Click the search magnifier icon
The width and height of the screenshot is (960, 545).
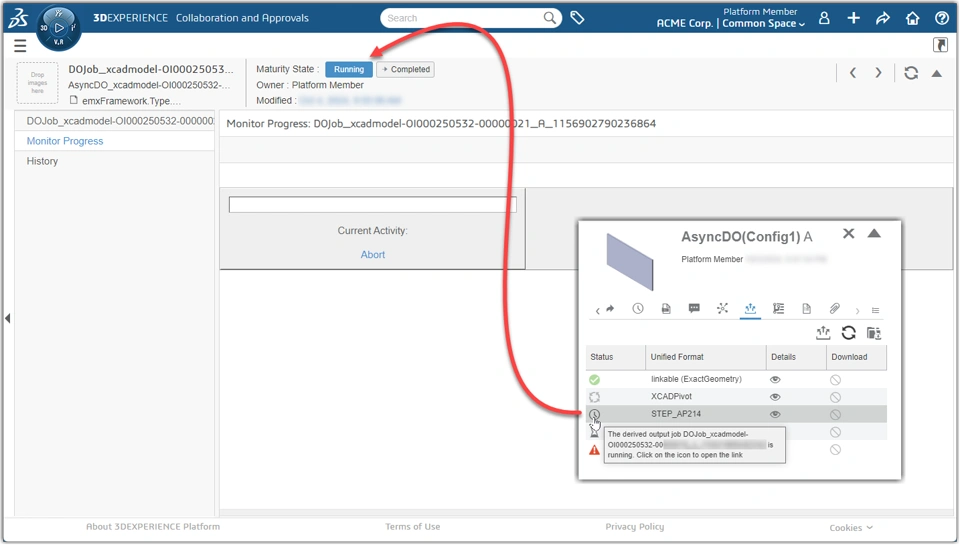point(550,18)
